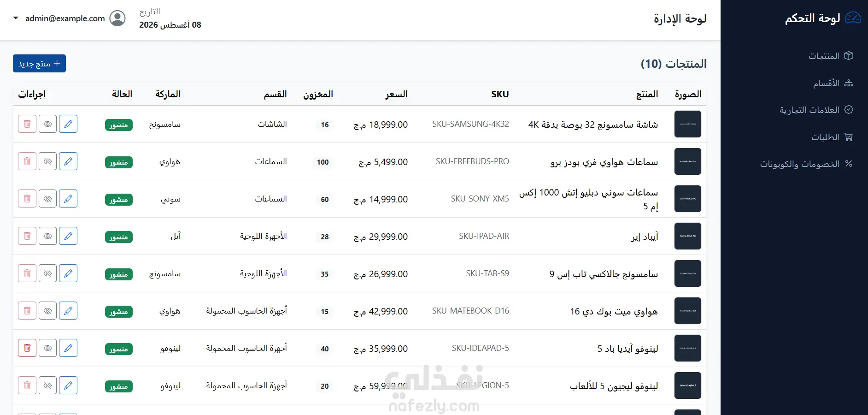The image size is (868, 415).
Task: Navigate to الطلبات in the sidebar
Action: pos(832,137)
